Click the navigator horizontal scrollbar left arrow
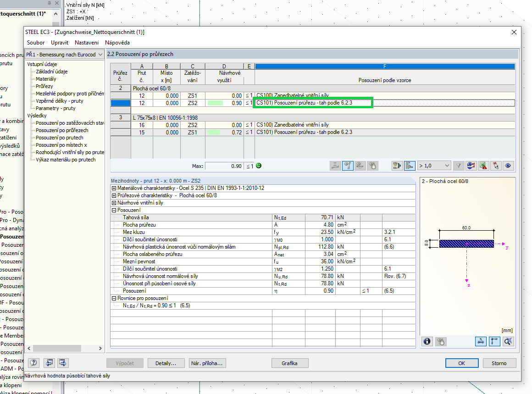The width and height of the screenshot is (532, 394). [x=29, y=348]
